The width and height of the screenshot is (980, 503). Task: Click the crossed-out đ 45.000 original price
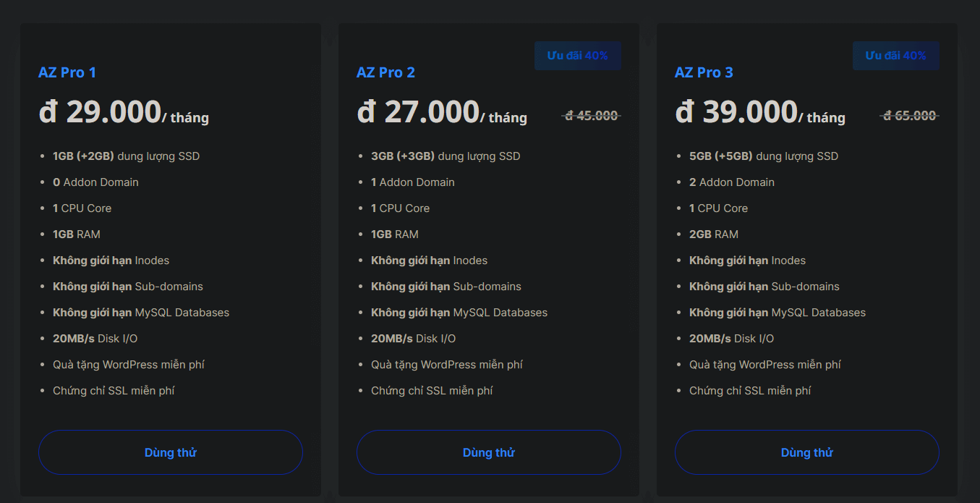[x=592, y=116]
